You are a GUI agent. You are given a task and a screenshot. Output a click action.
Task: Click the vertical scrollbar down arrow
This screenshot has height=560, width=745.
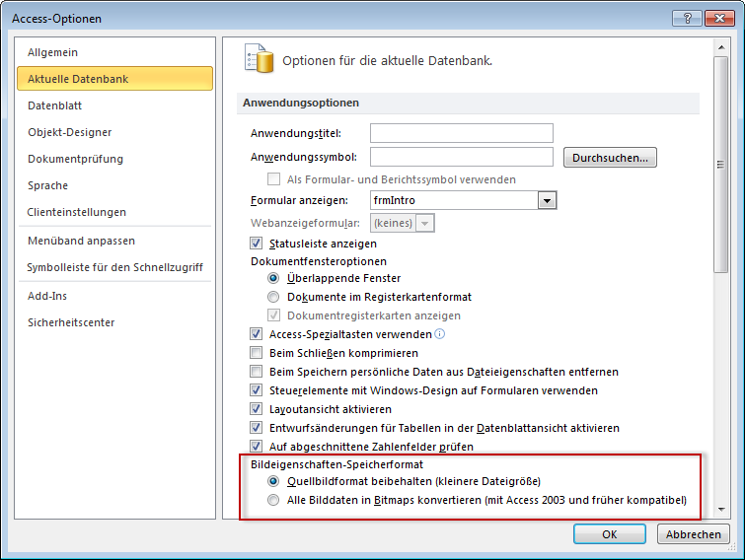coord(721,509)
